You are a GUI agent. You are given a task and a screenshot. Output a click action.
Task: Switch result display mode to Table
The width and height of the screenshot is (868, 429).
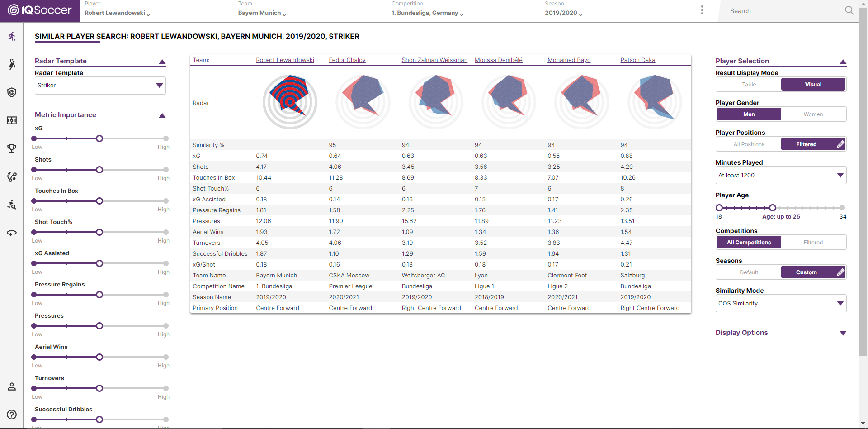coord(749,85)
